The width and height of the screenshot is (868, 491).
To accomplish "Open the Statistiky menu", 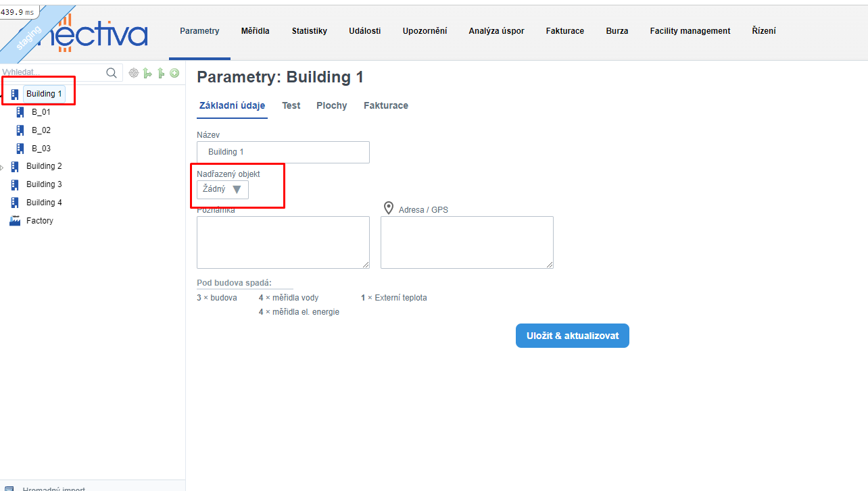I will tap(309, 31).
